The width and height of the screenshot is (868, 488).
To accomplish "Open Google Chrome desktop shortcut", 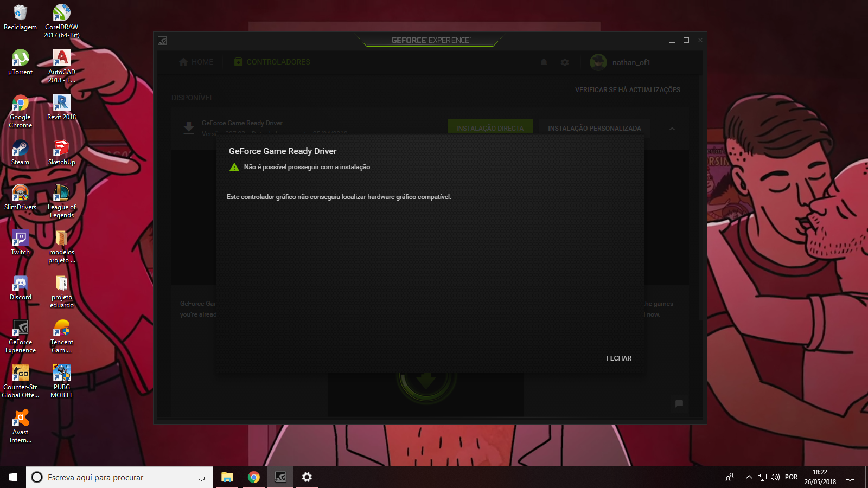I will (20, 111).
